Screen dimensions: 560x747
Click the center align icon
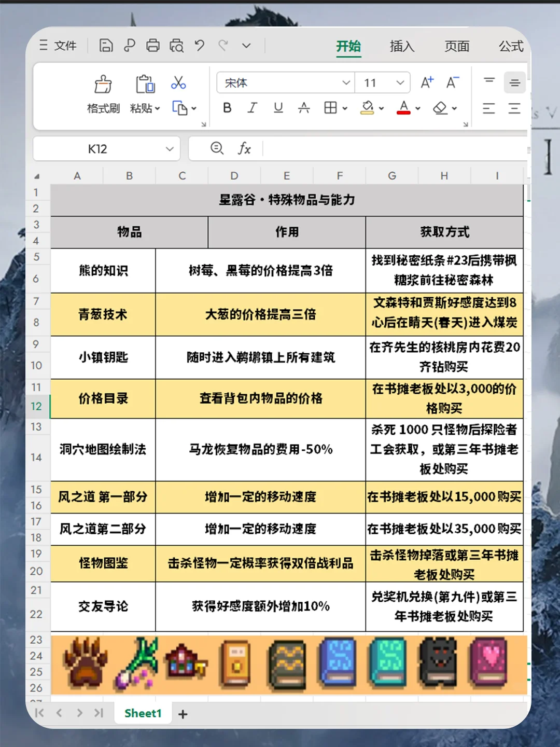coord(514,108)
